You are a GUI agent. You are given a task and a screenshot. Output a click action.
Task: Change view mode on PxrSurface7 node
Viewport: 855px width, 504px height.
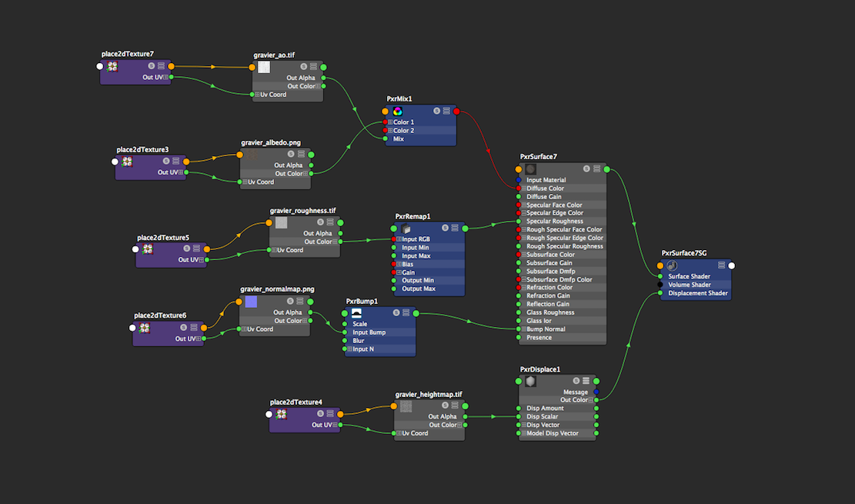tap(596, 169)
